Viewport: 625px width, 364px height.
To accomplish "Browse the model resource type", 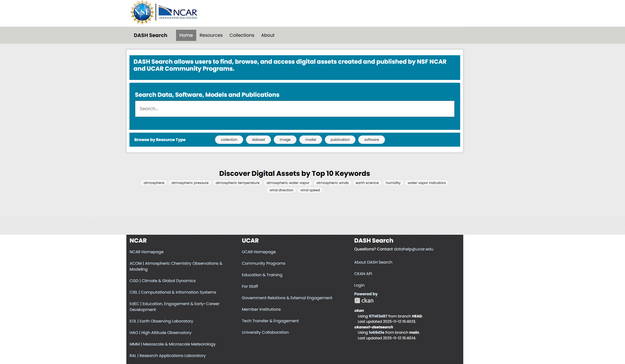I will (x=311, y=139).
